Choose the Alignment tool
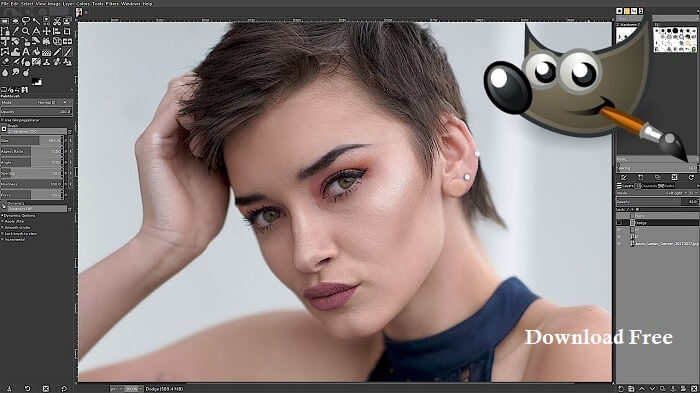 [x=57, y=31]
